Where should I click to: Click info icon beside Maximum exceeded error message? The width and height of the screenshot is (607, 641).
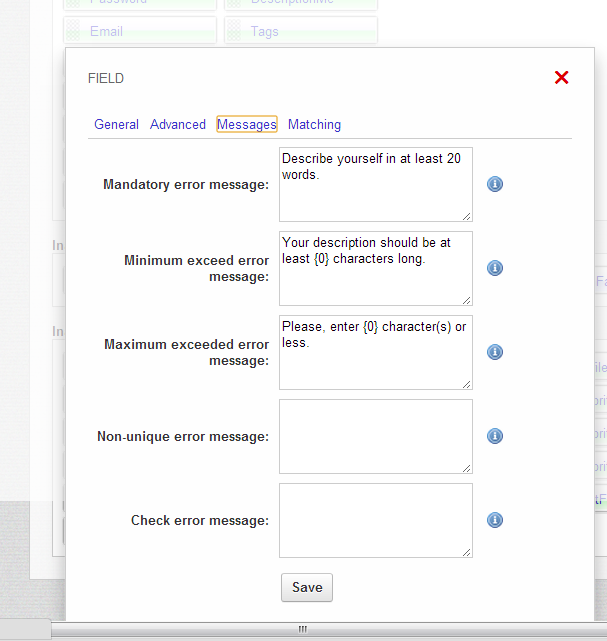[x=494, y=352]
